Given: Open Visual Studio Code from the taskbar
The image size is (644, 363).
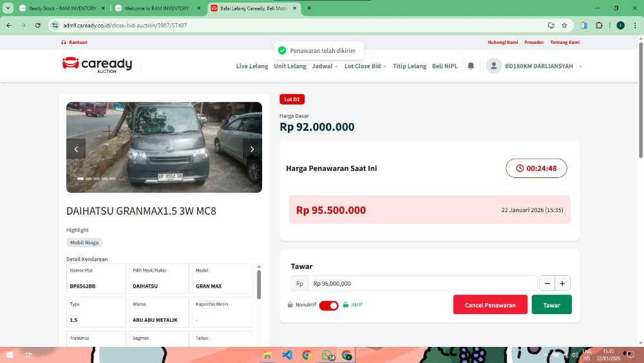Looking at the screenshot, I should (x=287, y=355).
